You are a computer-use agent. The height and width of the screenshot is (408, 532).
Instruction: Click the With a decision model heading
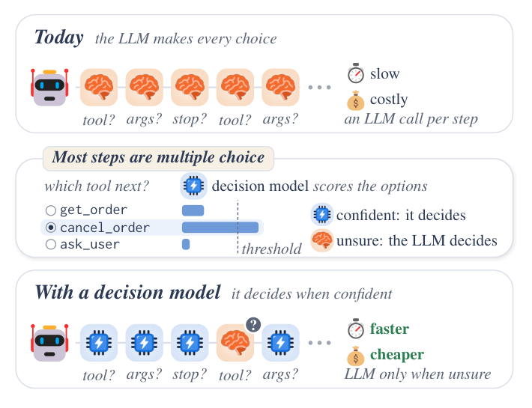[127, 292]
